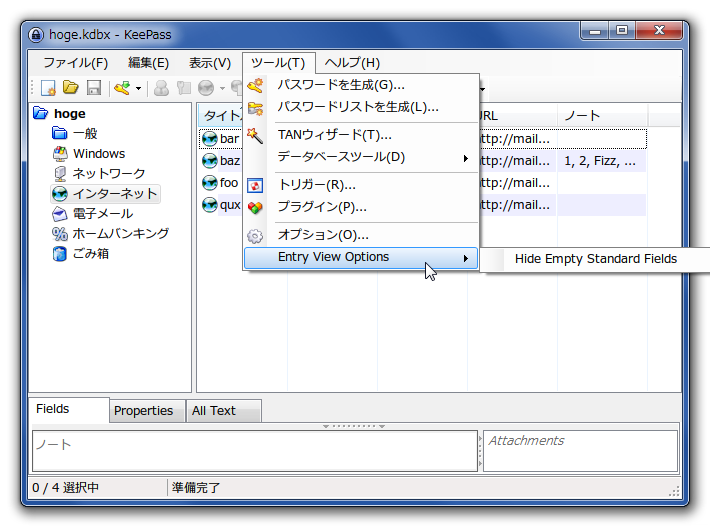Switch to the Fields tab

coord(69,409)
